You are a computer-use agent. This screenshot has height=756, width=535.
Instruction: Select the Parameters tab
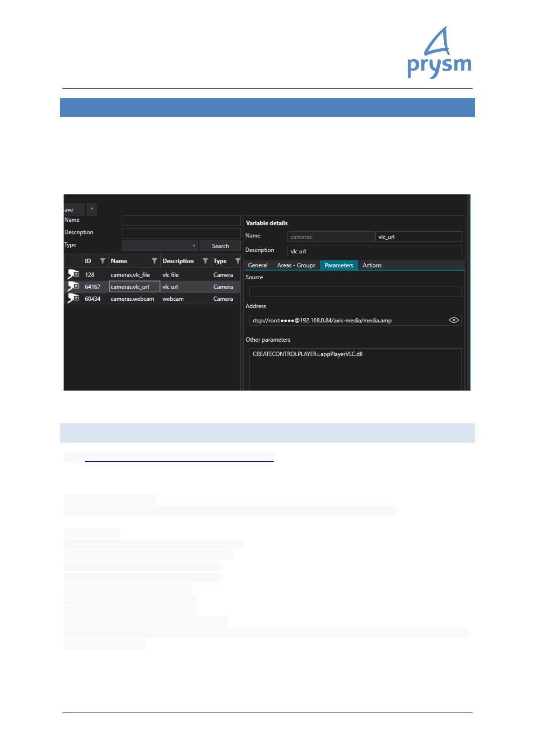coord(339,265)
